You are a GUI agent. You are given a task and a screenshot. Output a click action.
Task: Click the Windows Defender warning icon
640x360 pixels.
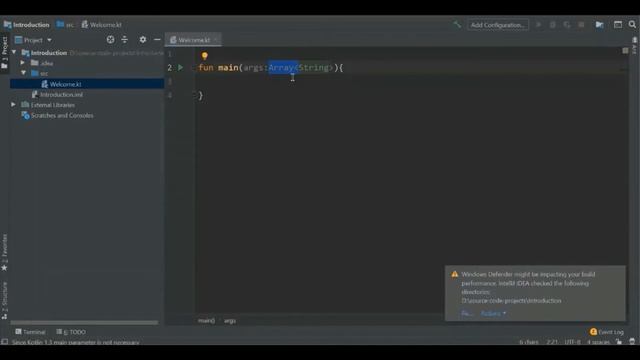(x=455, y=274)
